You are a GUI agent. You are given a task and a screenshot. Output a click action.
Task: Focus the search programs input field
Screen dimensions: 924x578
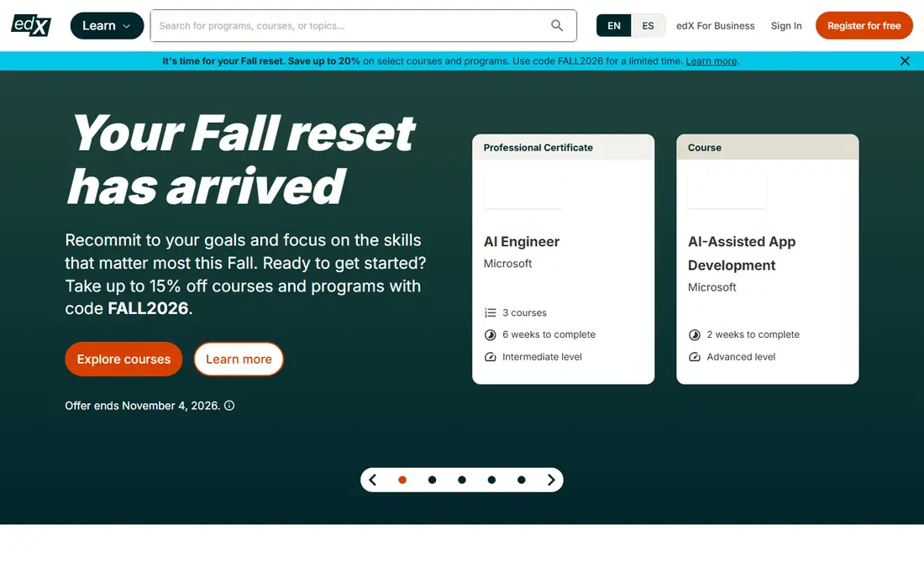(350, 25)
